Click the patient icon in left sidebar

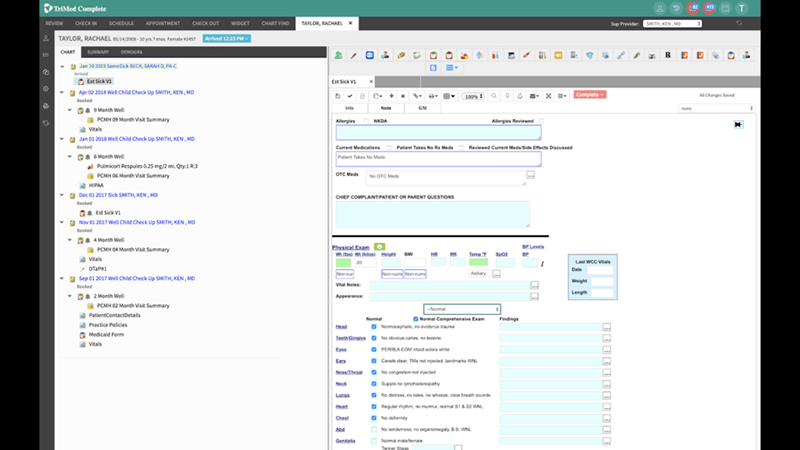46,38
